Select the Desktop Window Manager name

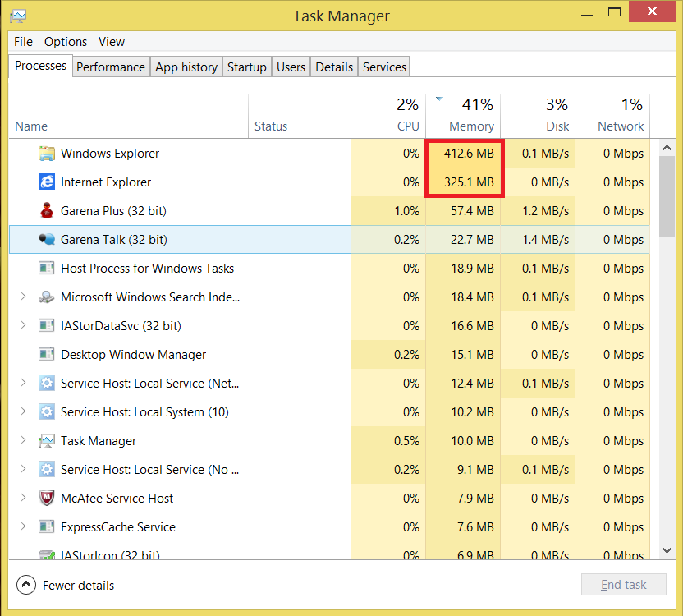133,355
